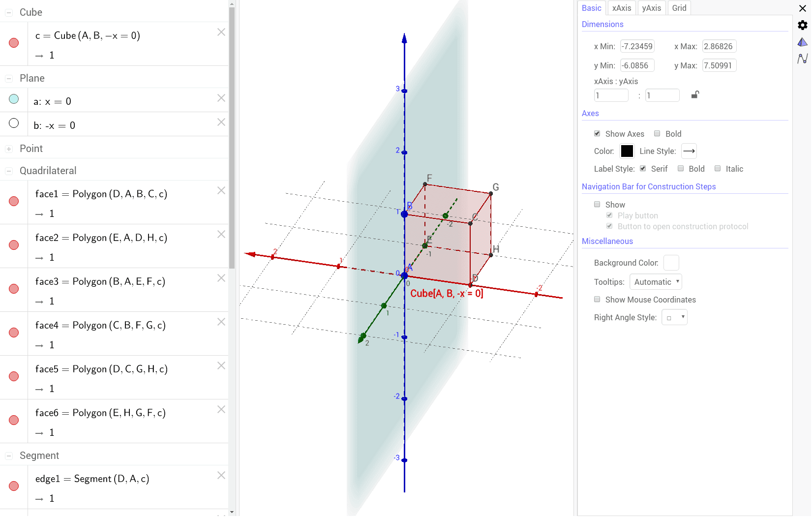Expand the Point section in the algebra view
This screenshot has width=812, height=517.
tap(8, 148)
